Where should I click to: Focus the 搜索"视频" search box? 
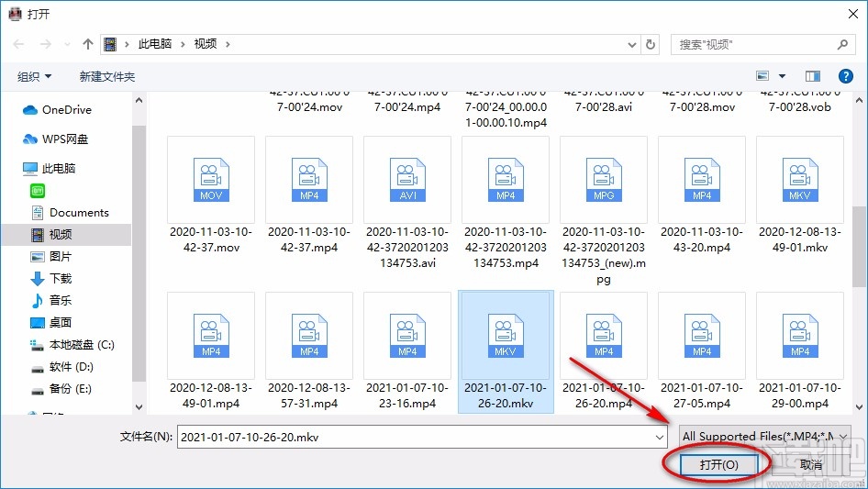[x=762, y=44]
